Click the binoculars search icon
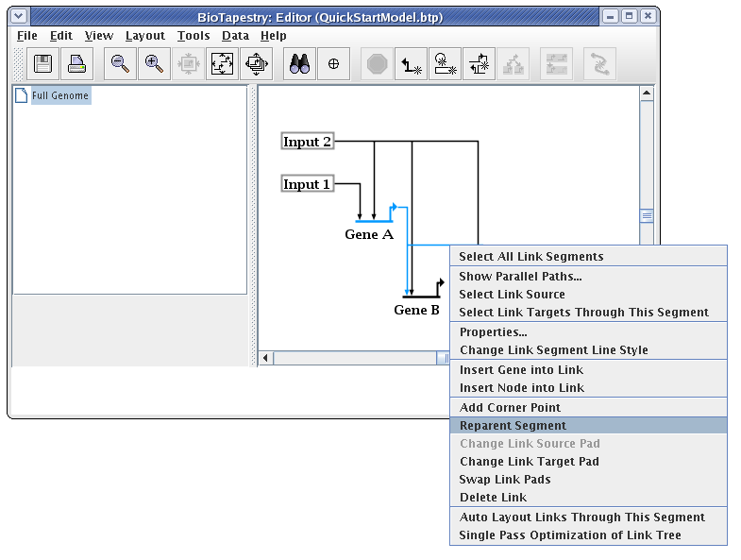This screenshot has width=741, height=560. coord(300,64)
